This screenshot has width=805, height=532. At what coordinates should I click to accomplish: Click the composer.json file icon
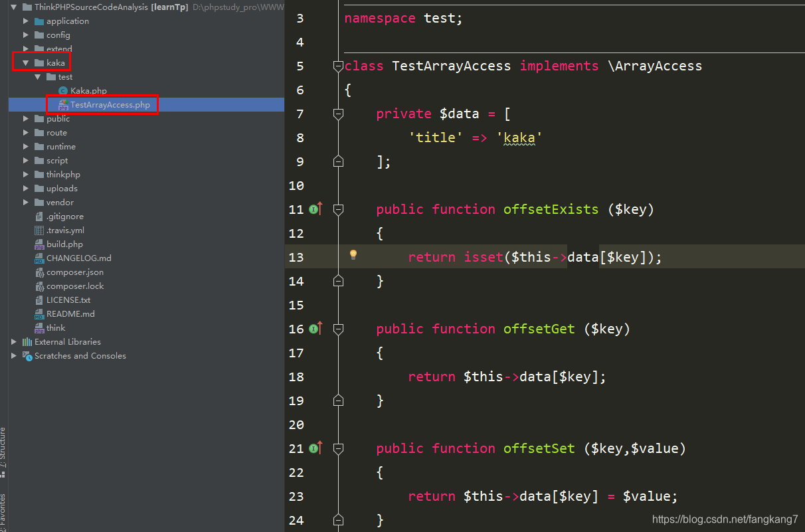39,272
